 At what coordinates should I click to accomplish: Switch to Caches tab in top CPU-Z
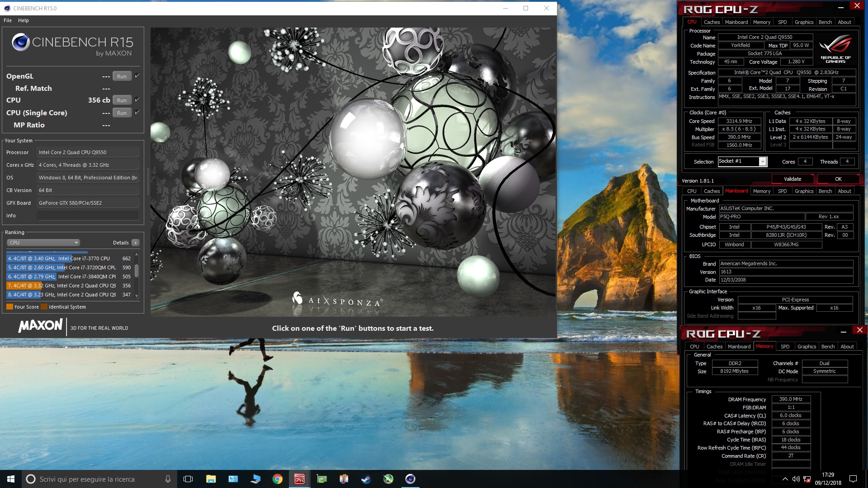(712, 22)
